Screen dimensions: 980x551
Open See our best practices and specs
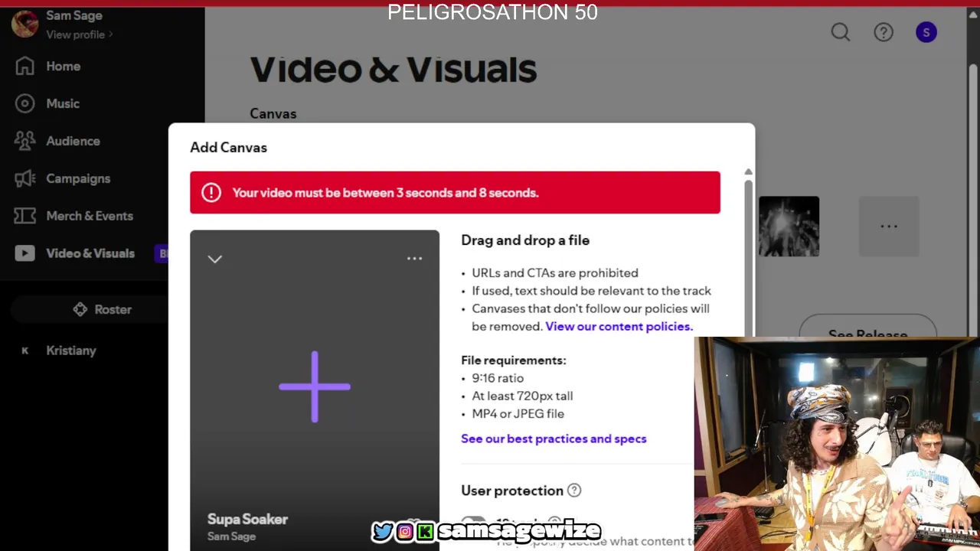(x=554, y=439)
